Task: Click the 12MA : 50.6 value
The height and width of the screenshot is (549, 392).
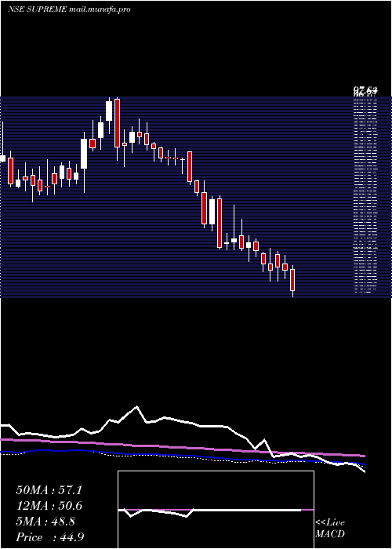Action: (49, 506)
